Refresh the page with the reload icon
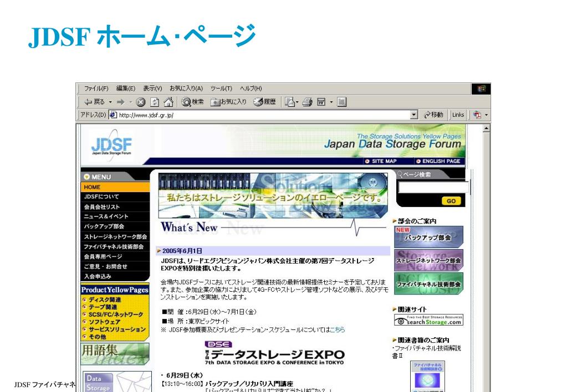 point(155,102)
